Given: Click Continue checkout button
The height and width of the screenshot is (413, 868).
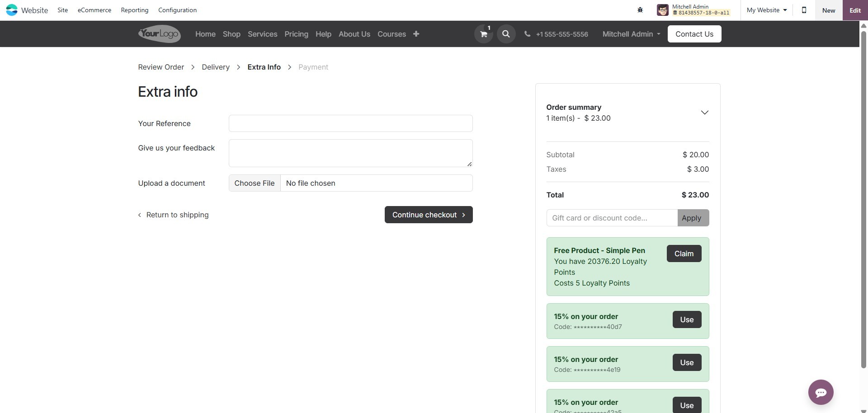Looking at the screenshot, I should coord(428,215).
